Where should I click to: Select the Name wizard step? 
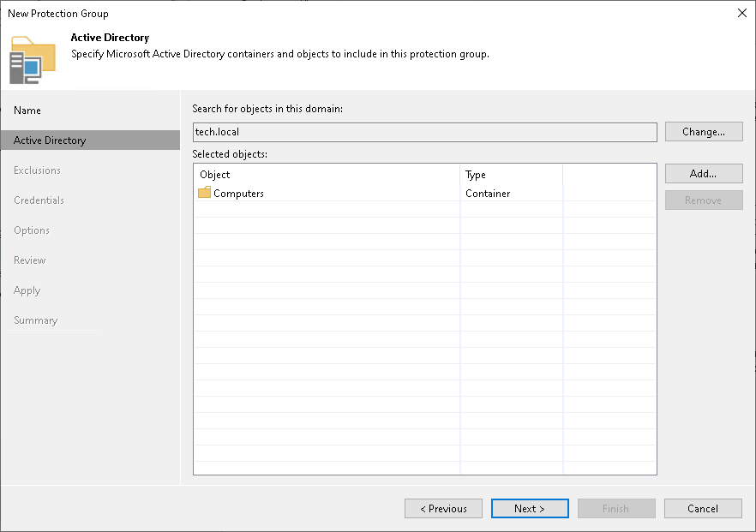pos(27,110)
